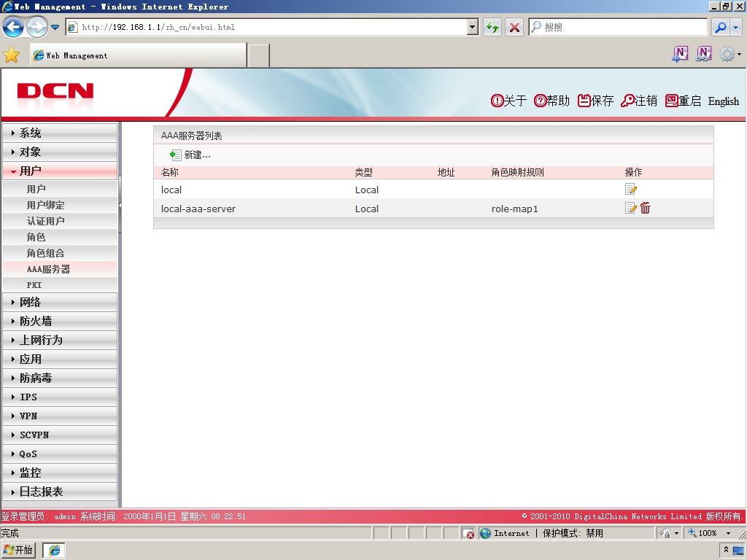Click the Internet Explorer taskbar button
The image size is (747, 560).
pos(54,550)
